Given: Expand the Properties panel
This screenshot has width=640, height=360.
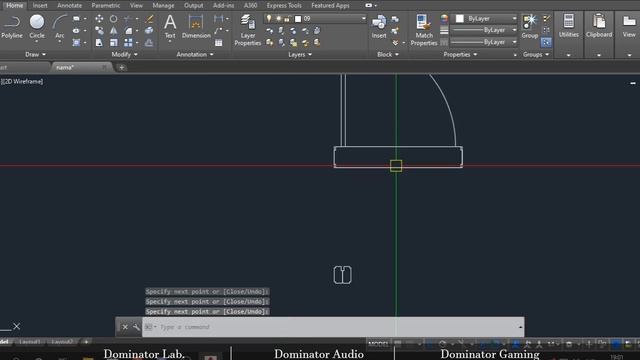Looking at the screenshot, I should 460,54.
